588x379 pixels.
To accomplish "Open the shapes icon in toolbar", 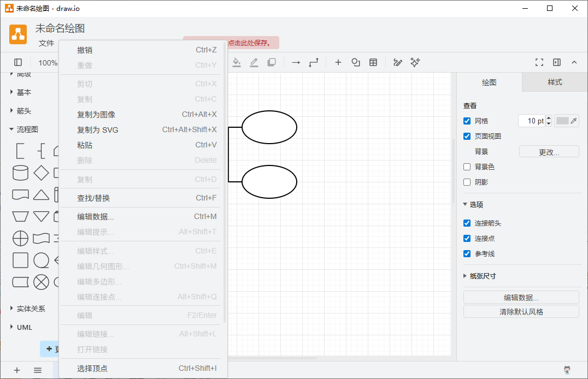I will [356, 62].
